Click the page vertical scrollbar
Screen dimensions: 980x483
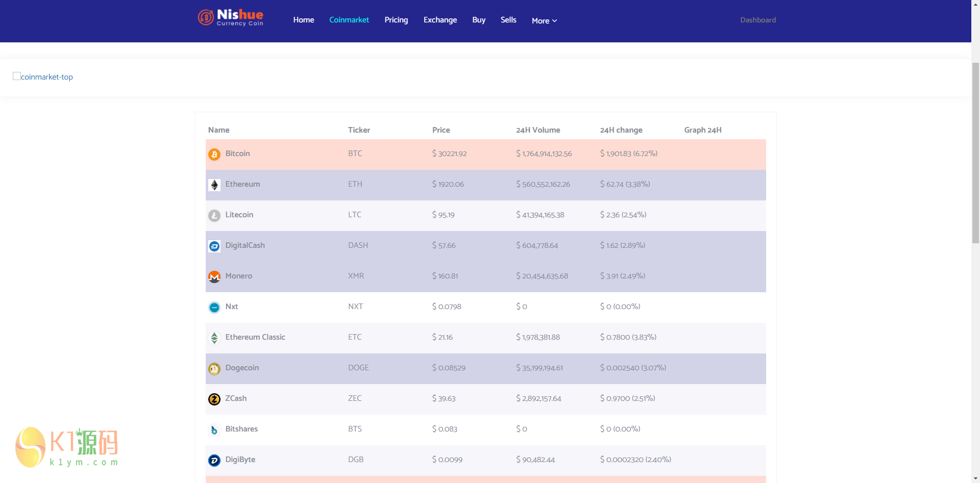click(x=975, y=153)
